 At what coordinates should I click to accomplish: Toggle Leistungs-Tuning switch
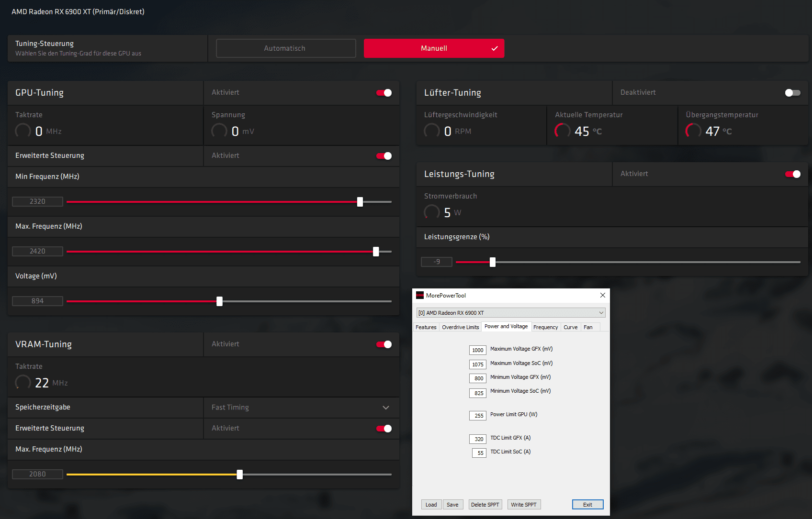pyautogui.click(x=793, y=174)
